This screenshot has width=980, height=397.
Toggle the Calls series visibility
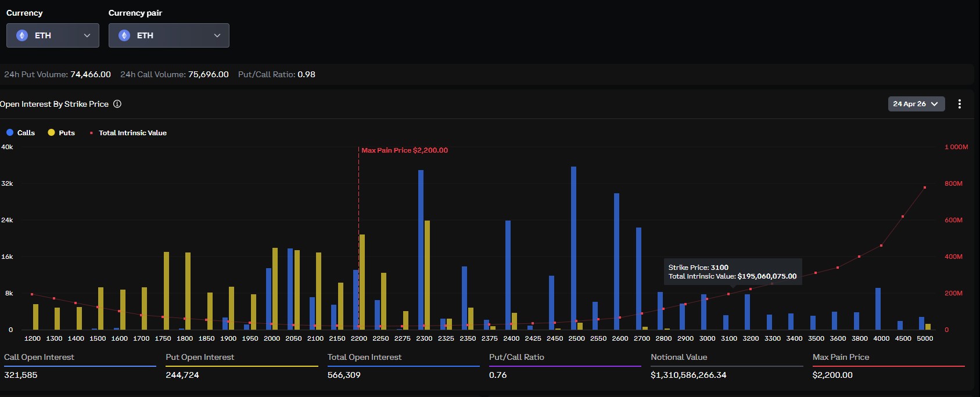pyautogui.click(x=26, y=133)
